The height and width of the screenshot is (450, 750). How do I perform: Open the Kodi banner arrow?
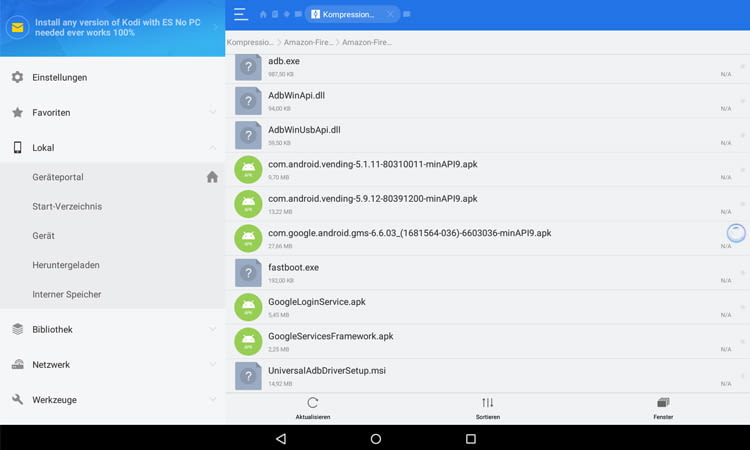(215, 28)
